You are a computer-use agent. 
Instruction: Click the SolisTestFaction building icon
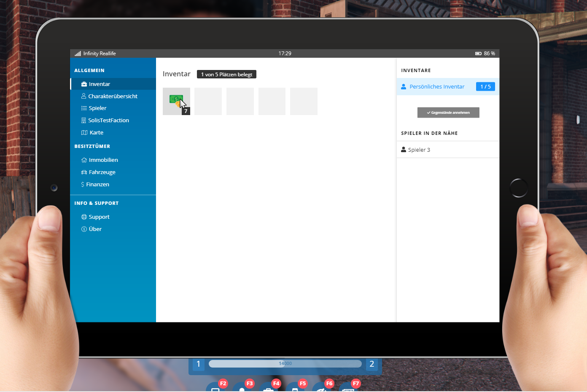(x=83, y=121)
